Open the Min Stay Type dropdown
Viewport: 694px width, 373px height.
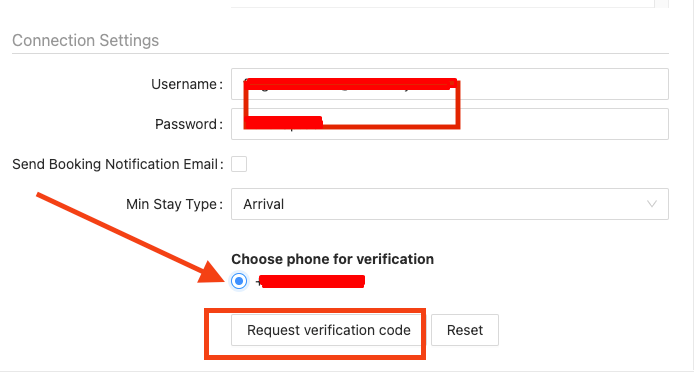click(450, 204)
